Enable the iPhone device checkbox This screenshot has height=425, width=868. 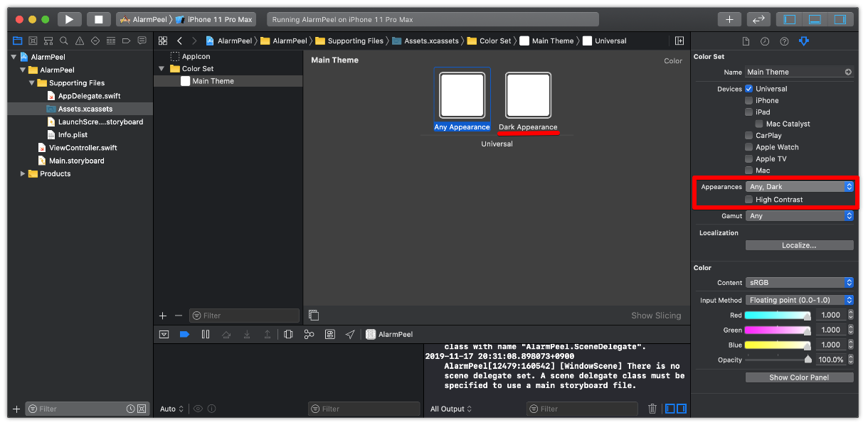click(748, 101)
